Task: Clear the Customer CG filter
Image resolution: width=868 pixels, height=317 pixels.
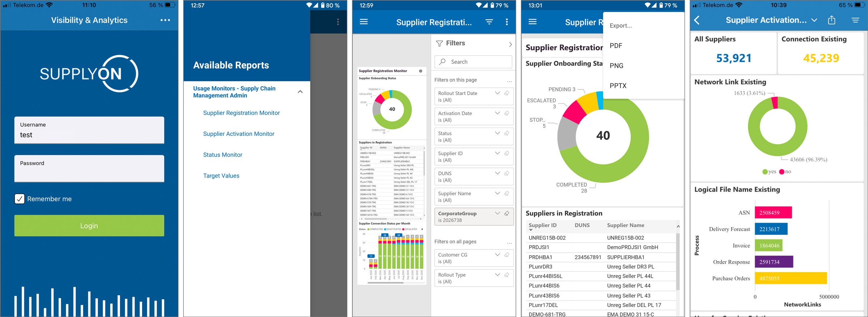Action: coord(507,254)
